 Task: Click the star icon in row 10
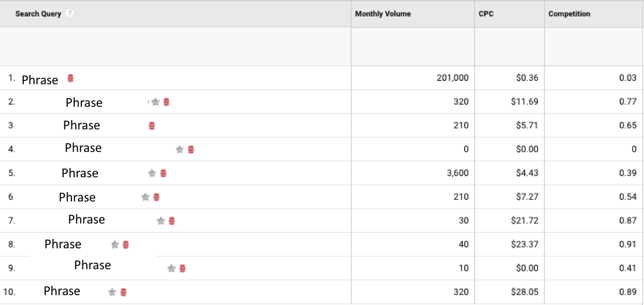pyautogui.click(x=112, y=292)
